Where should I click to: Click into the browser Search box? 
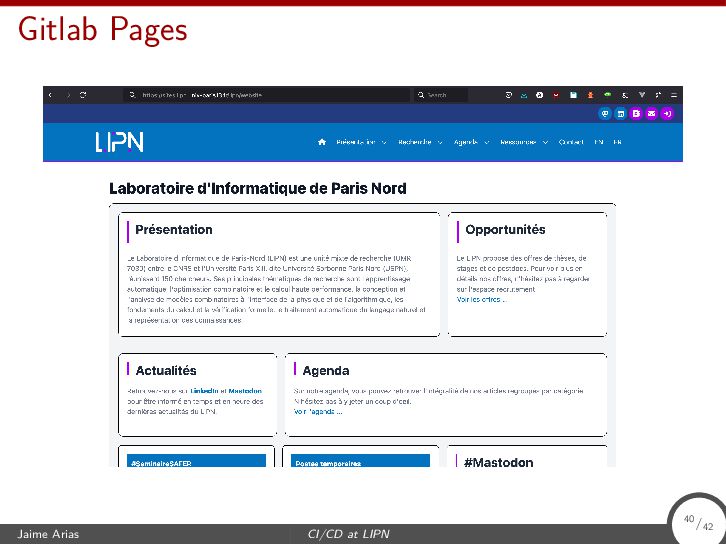(x=441, y=95)
